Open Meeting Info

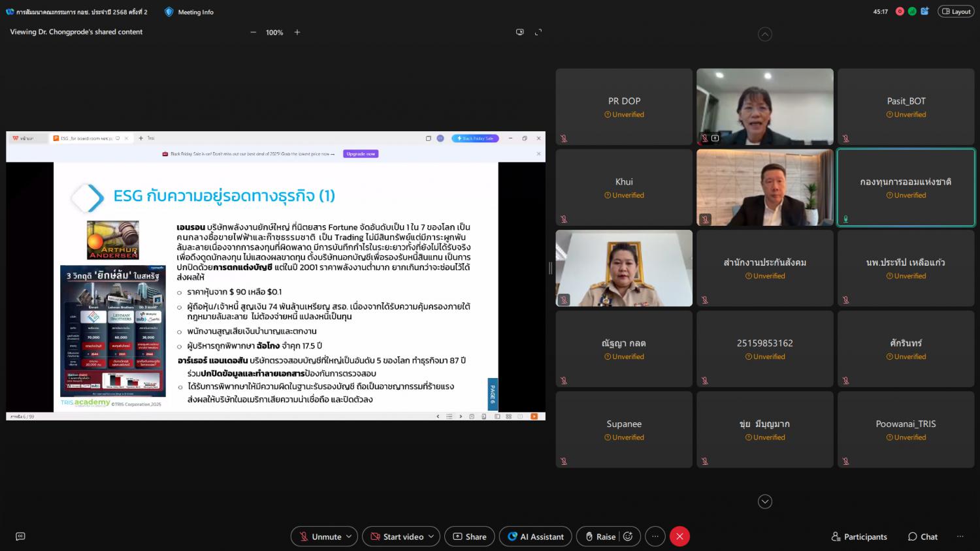click(x=189, y=12)
